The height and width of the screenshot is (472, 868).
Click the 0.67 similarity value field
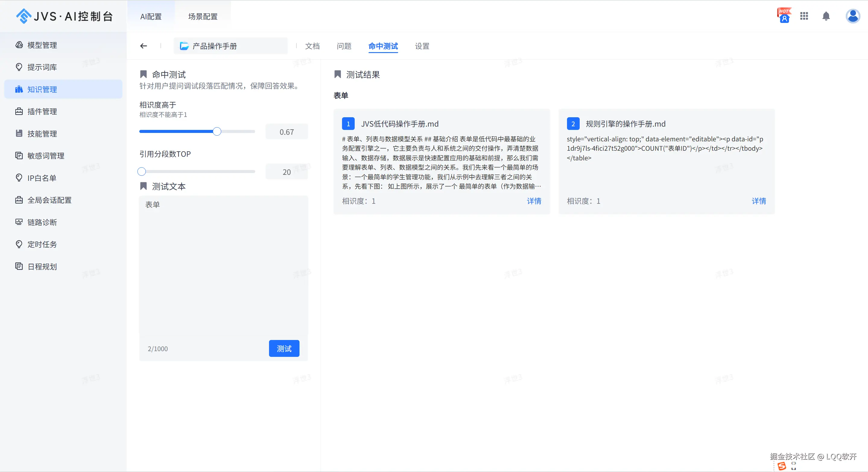click(x=287, y=132)
